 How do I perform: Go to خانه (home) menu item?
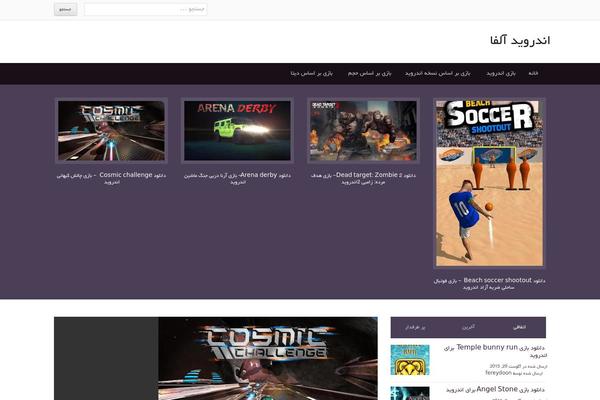(533, 73)
